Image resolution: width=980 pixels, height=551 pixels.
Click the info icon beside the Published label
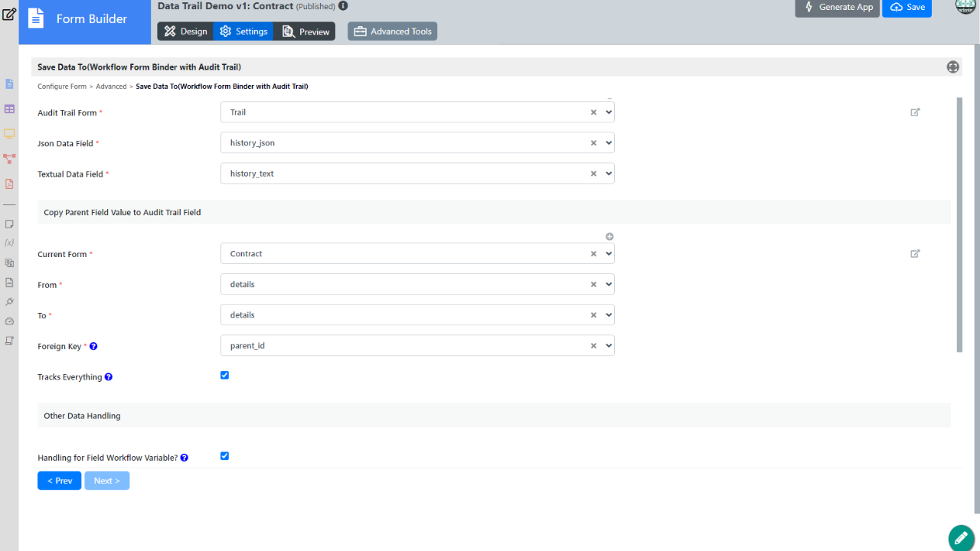[343, 6]
